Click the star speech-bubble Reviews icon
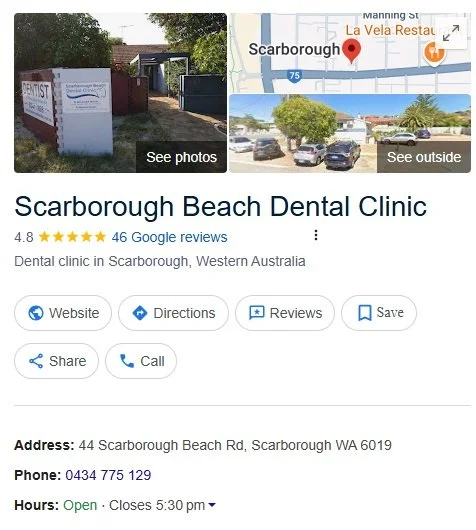This screenshot has height=530, width=476. (257, 313)
